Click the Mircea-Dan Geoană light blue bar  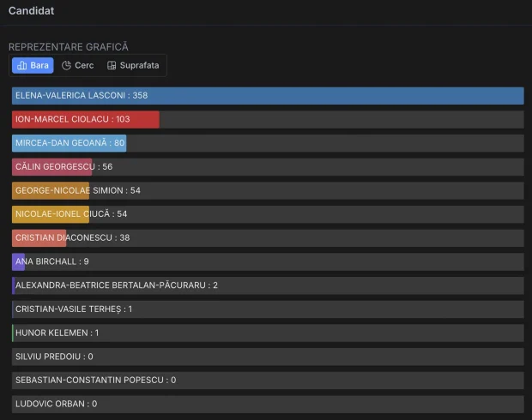[70, 143]
